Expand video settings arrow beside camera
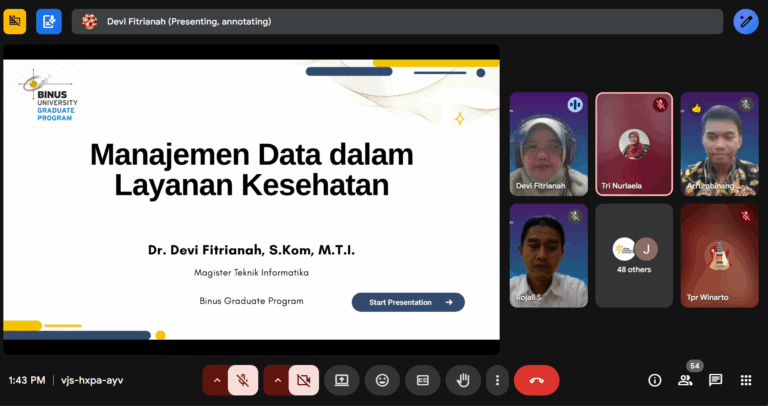Screen dimensions: 768x406 pyautogui.click(x=277, y=380)
